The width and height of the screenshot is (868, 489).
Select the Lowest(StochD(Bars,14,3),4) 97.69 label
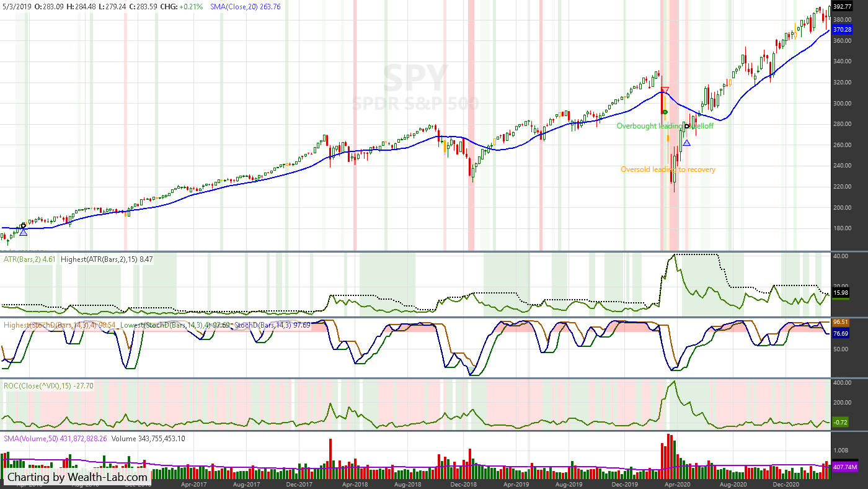point(174,325)
